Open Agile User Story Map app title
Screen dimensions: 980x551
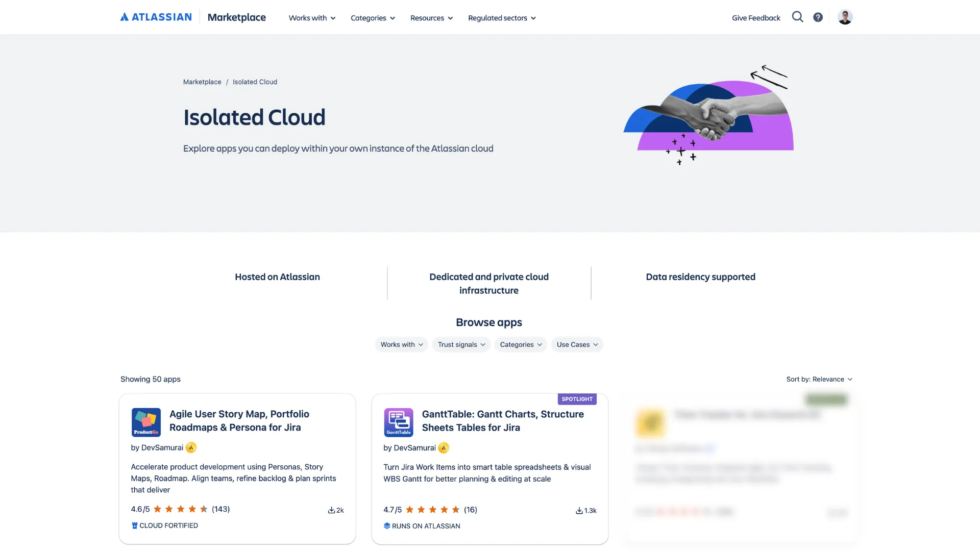point(239,421)
